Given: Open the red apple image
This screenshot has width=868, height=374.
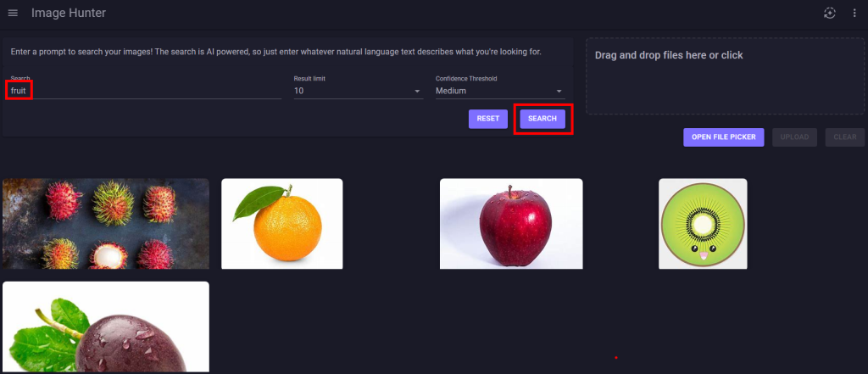Looking at the screenshot, I should [x=511, y=223].
